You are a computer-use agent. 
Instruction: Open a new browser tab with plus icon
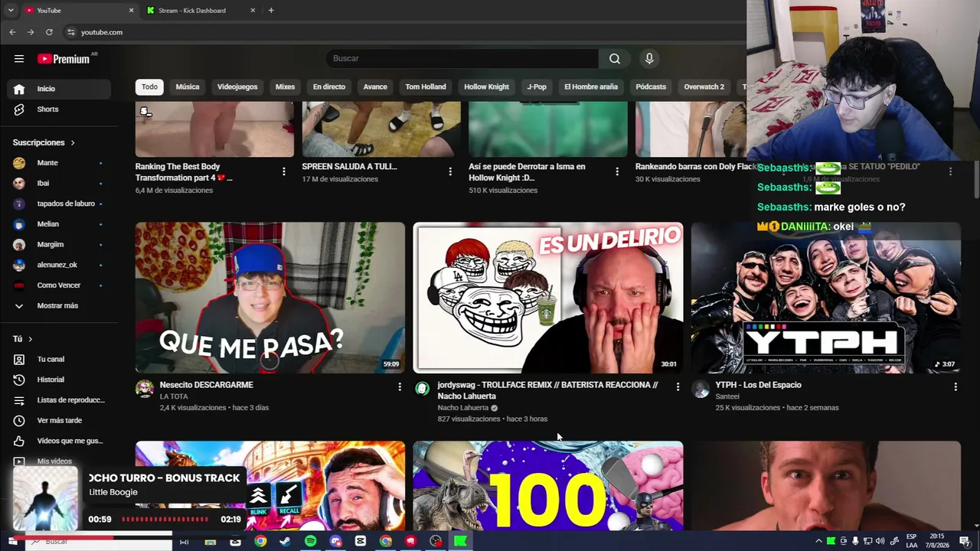[271, 11]
